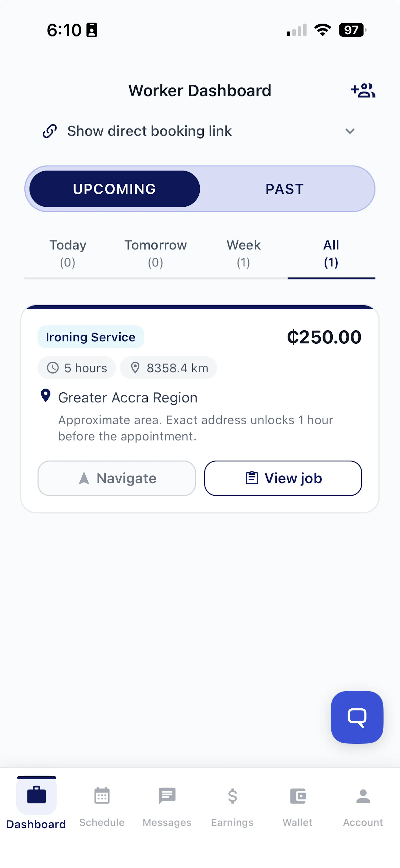Select the Dashboard briefcase icon
The image size is (400, 868).
[36, 795]
